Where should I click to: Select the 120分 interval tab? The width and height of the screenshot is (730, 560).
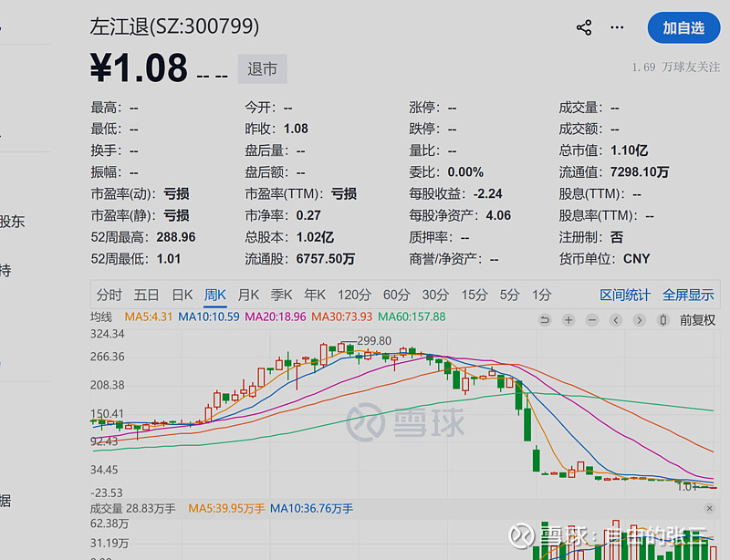click(354, 295)
